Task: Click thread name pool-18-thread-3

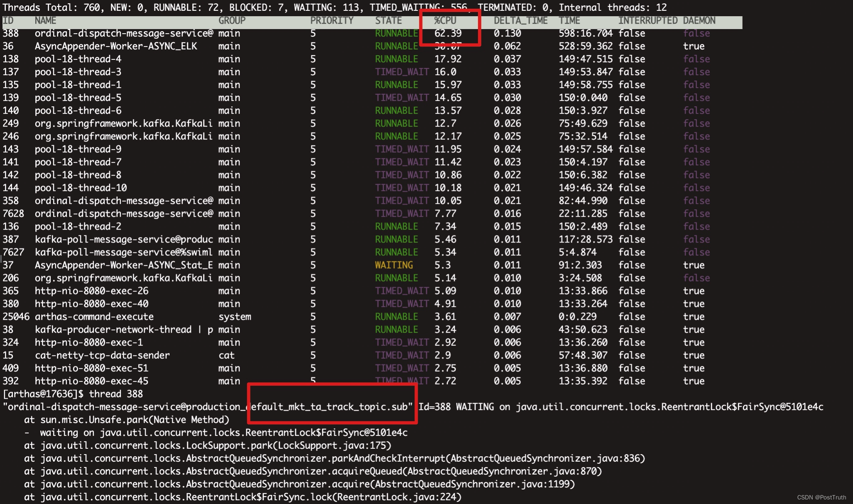Action: point(78,72)
